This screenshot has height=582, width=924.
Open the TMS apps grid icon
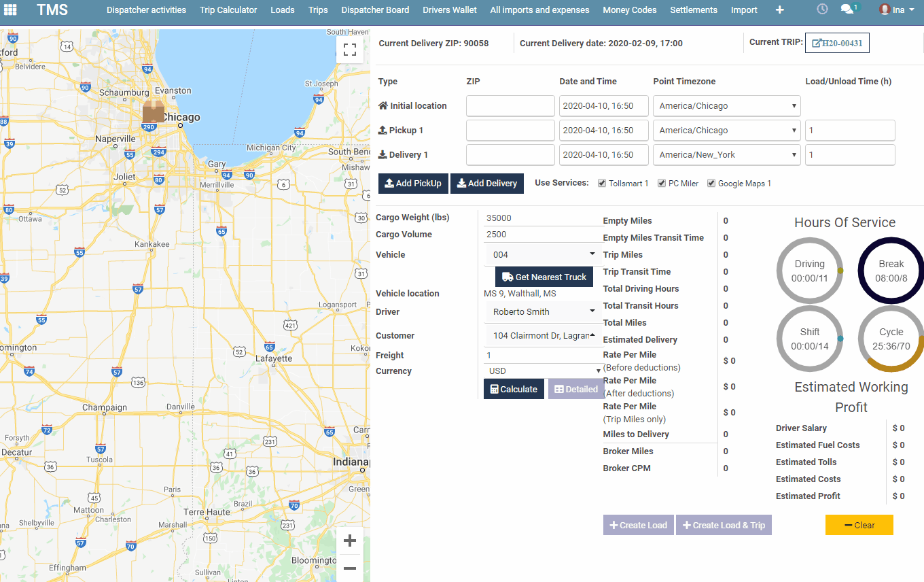[x=10, y=10]
